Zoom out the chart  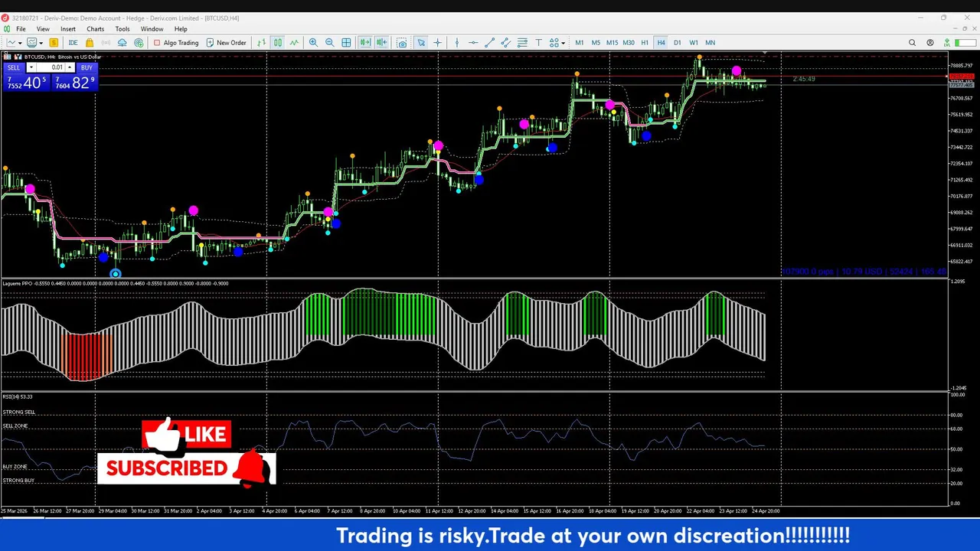(329, 43)
